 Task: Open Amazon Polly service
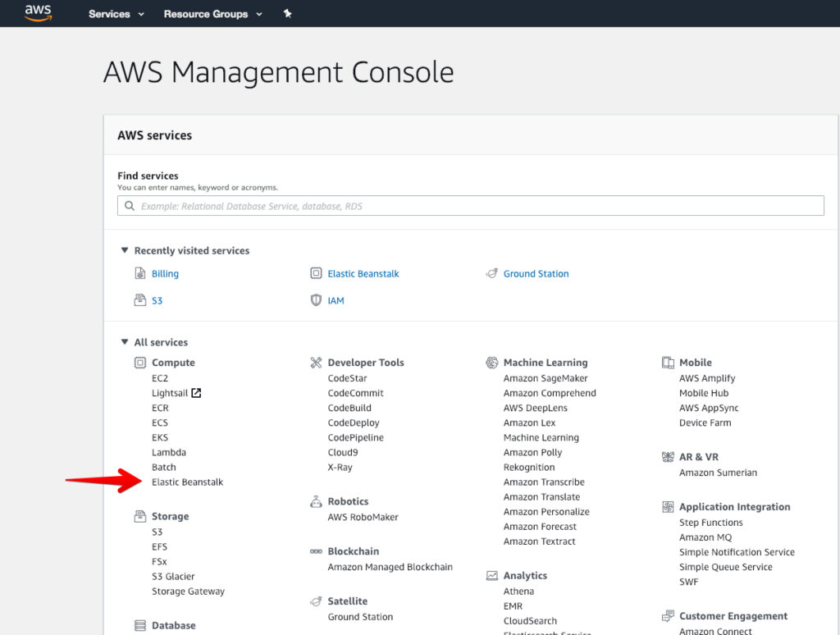532,452
